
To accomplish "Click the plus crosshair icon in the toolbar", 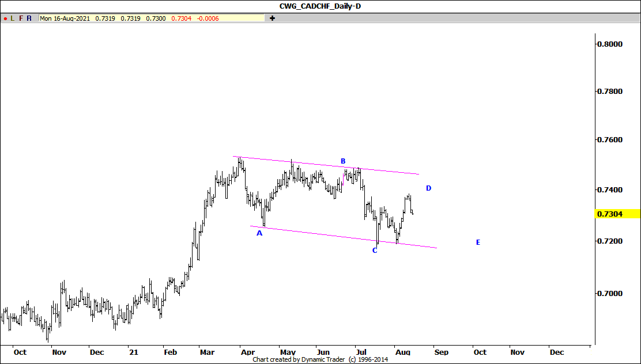I will [x=272, y=18].
